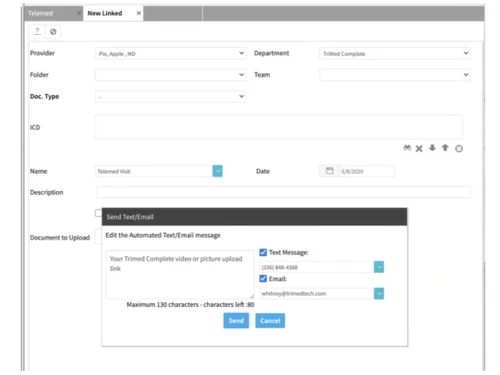Click the 'Doc. Type' label

pyautogui.click(x=45, y=97)
